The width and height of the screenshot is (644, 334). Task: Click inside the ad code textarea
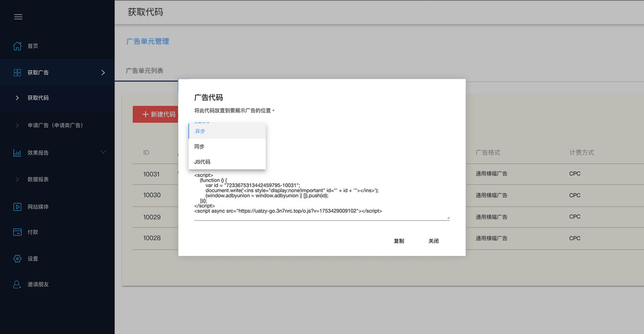coord(321,195)
